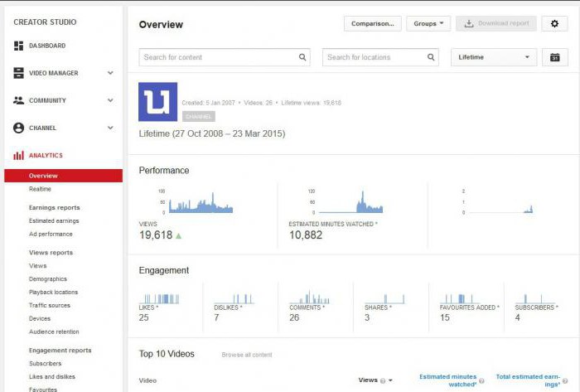Open the Shares engagement chart
The width and height of the screenshot is (580, 392).
pos(384,298)
